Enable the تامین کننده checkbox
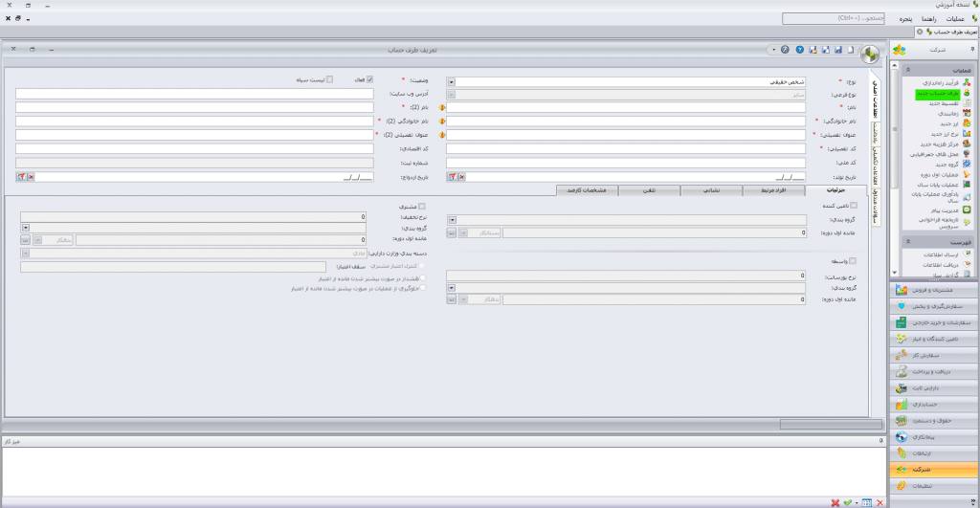 click(854, 206)
